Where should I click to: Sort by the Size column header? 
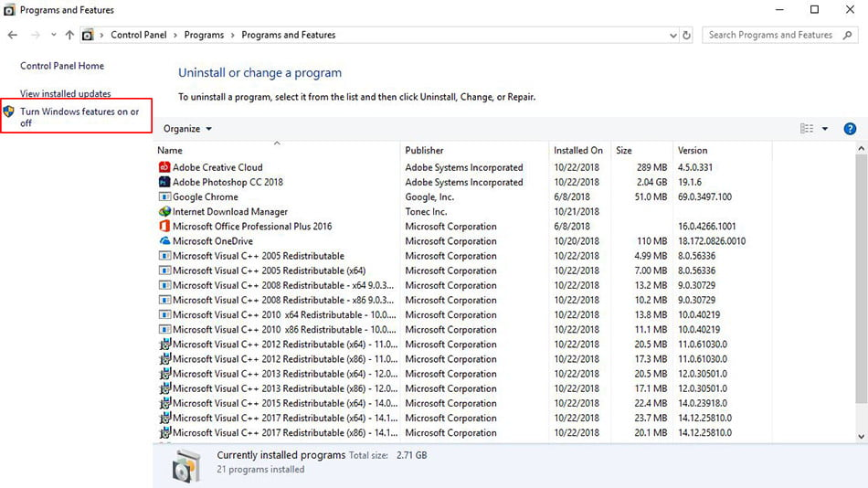(642, 150)
